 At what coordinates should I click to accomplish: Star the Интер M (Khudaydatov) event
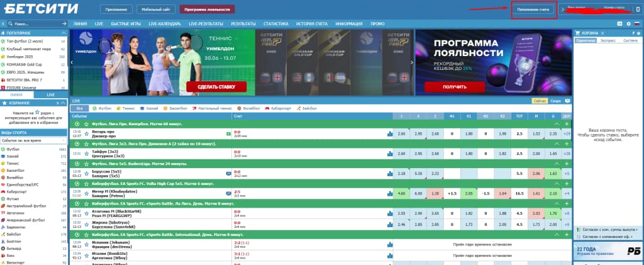point(87,193)
